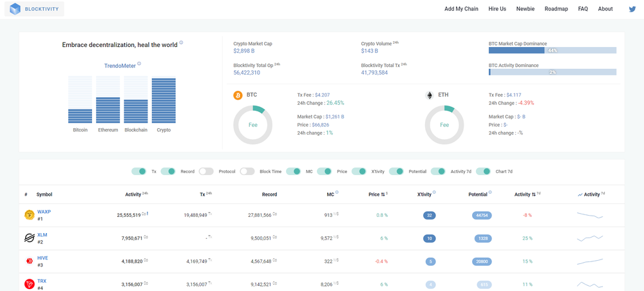Viewport: 644px width, 291px height.
Task: Open the Hire Us menu item
Action: click(497, 9)
